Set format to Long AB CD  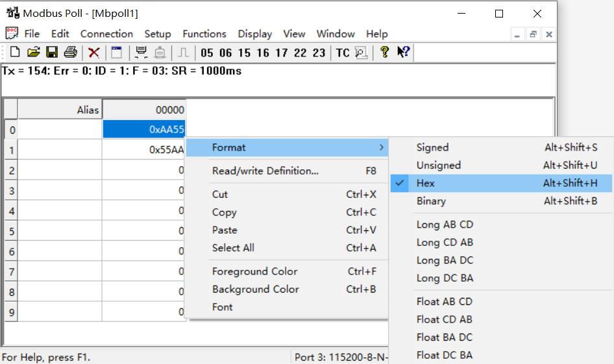click(x=501, y=224)
